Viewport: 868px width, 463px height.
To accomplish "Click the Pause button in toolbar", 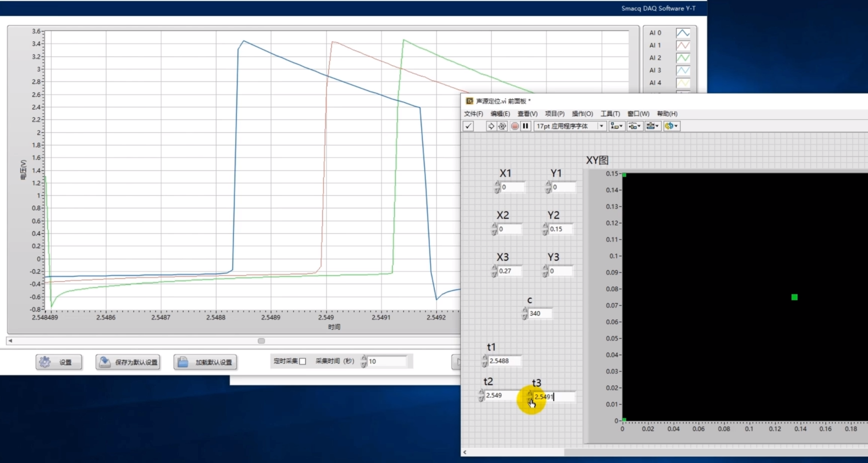I will click(x=525, y=126).
